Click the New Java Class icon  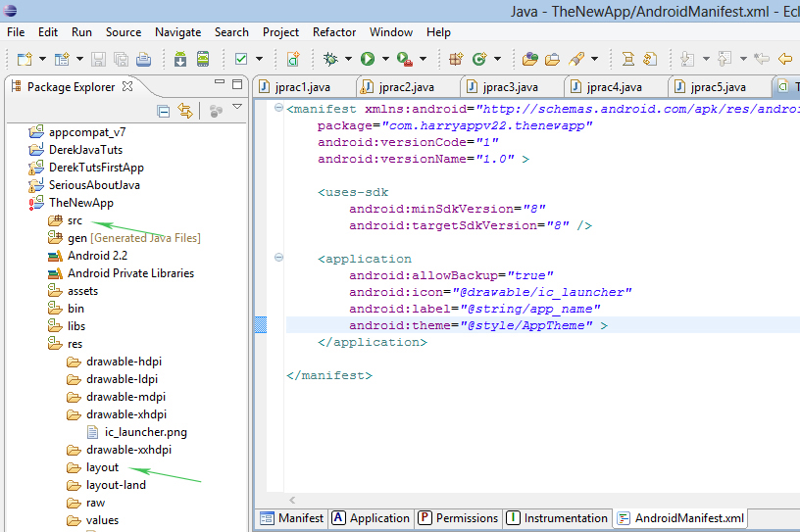coord(479,59)
